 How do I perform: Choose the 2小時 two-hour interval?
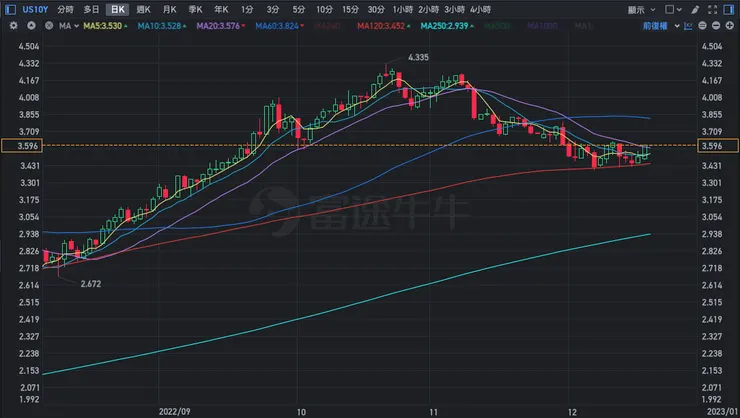(429, 9)
